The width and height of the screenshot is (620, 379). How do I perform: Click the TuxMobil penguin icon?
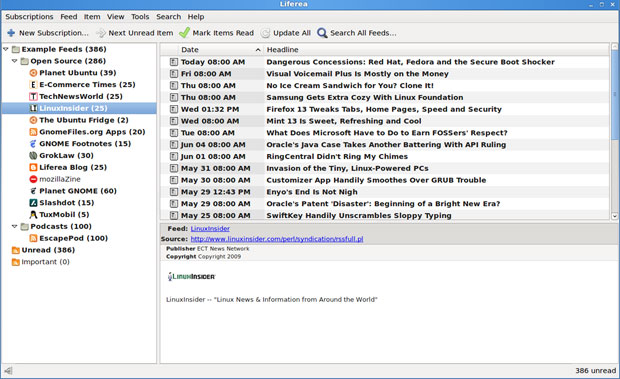(x=34, y=215)
